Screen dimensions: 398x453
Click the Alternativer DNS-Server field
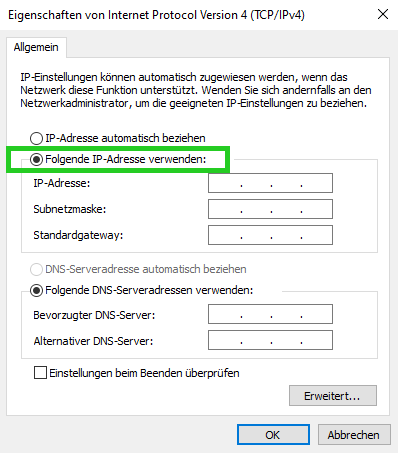click(270, 340)
